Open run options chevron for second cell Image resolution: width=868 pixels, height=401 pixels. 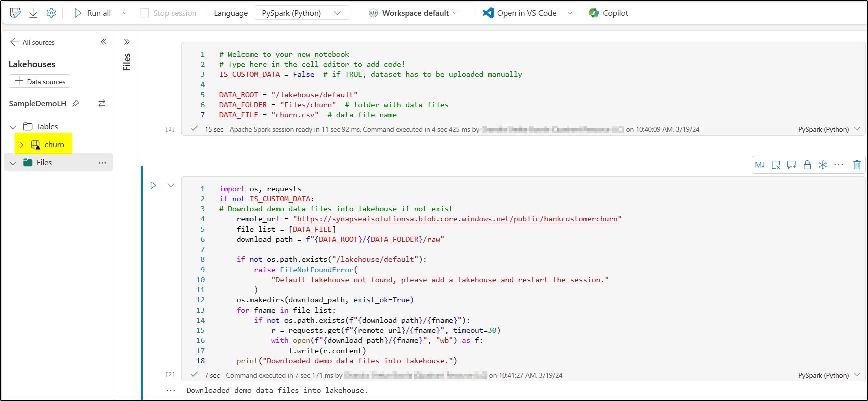click(171, 185)
